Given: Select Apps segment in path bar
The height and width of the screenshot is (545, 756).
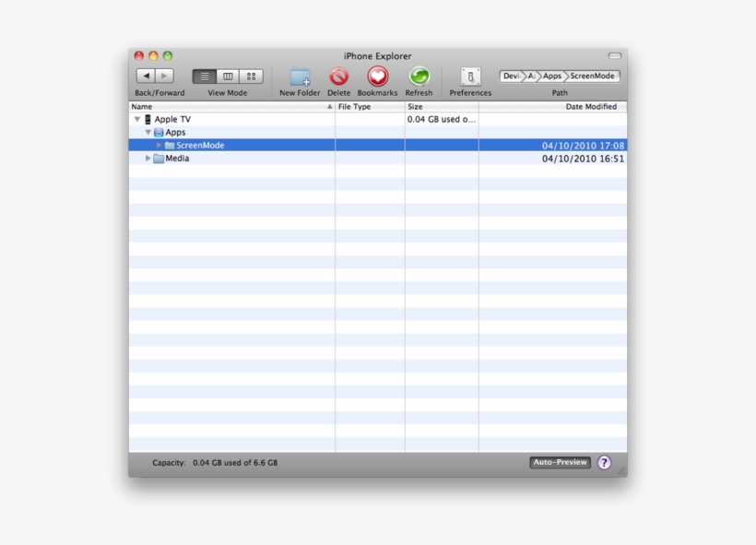Looking at the screenshot, I should click(551, 77).
